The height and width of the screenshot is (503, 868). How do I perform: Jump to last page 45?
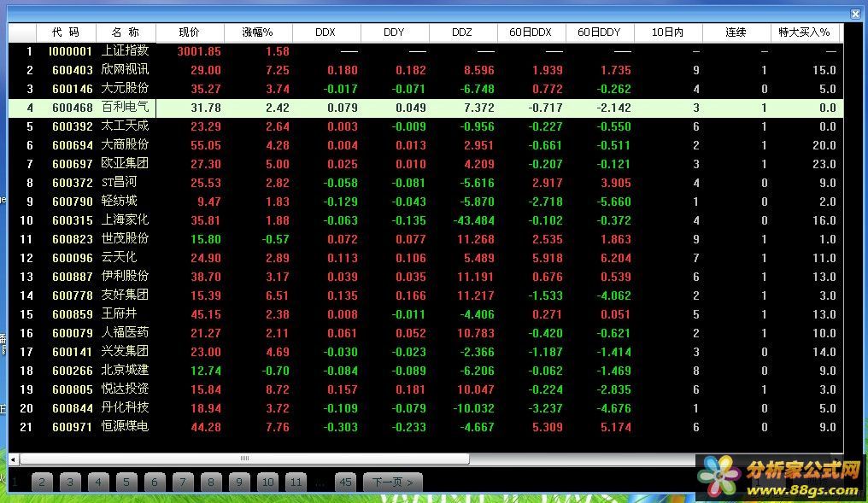346,482
